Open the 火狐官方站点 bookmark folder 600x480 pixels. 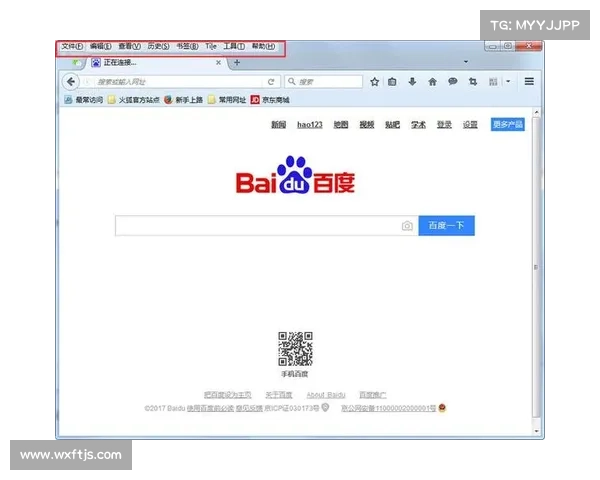(134, 100)
